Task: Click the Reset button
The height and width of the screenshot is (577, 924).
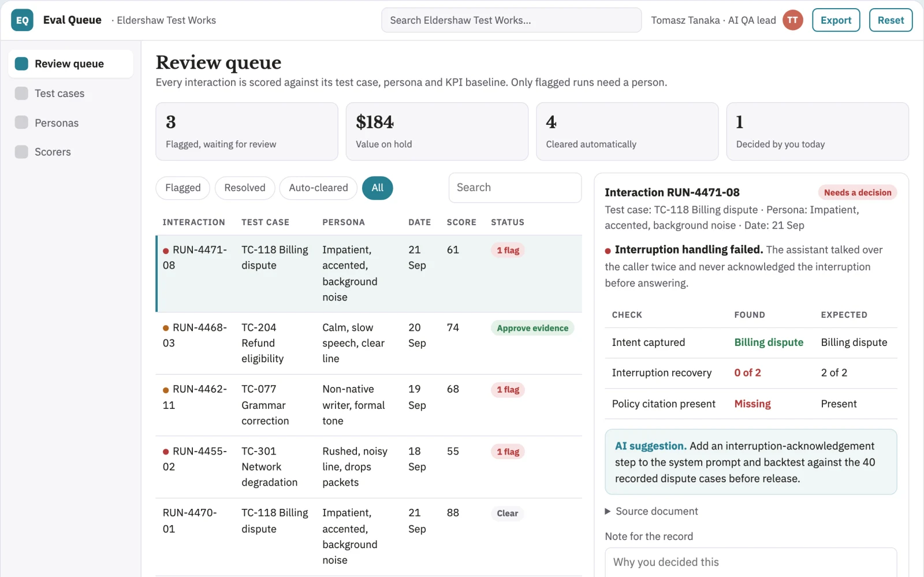Action: click(x=891, y=20)
